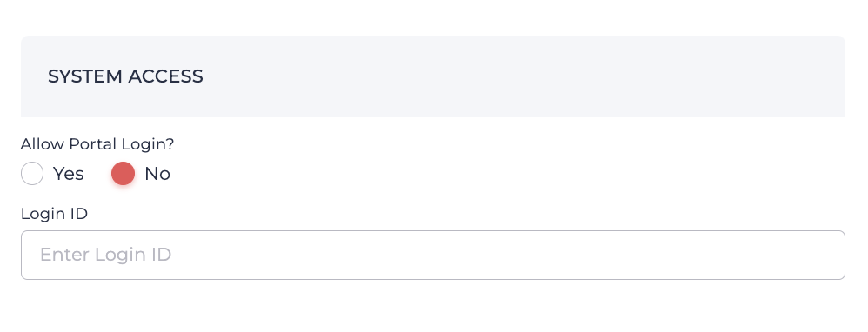Click the empty white radio circle

[x=32, y=173]
